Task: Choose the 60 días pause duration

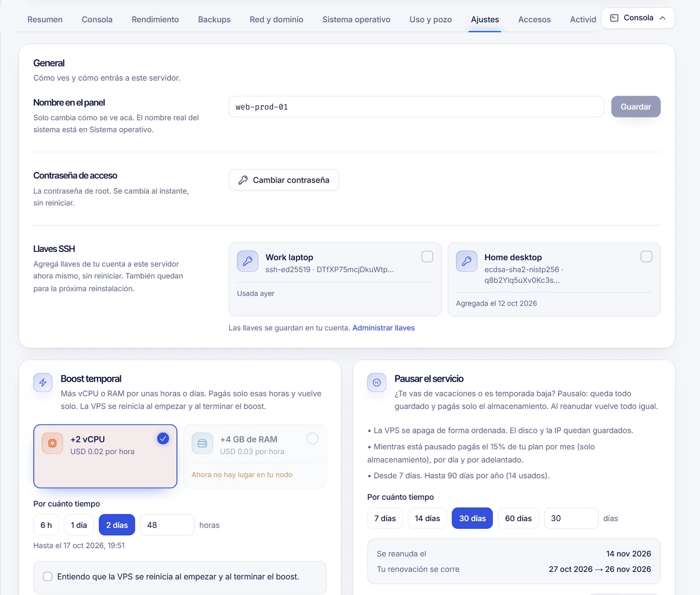Action: tap(518, 518)
